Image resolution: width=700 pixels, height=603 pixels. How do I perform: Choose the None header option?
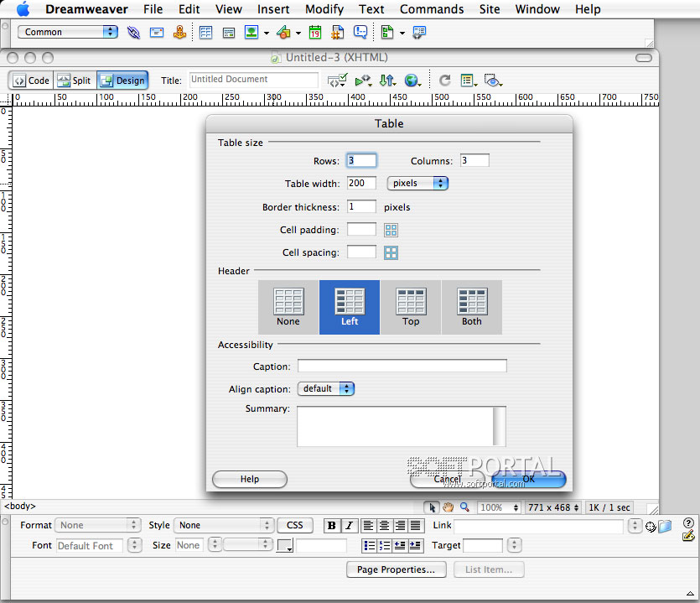click(x=288, y=307)
